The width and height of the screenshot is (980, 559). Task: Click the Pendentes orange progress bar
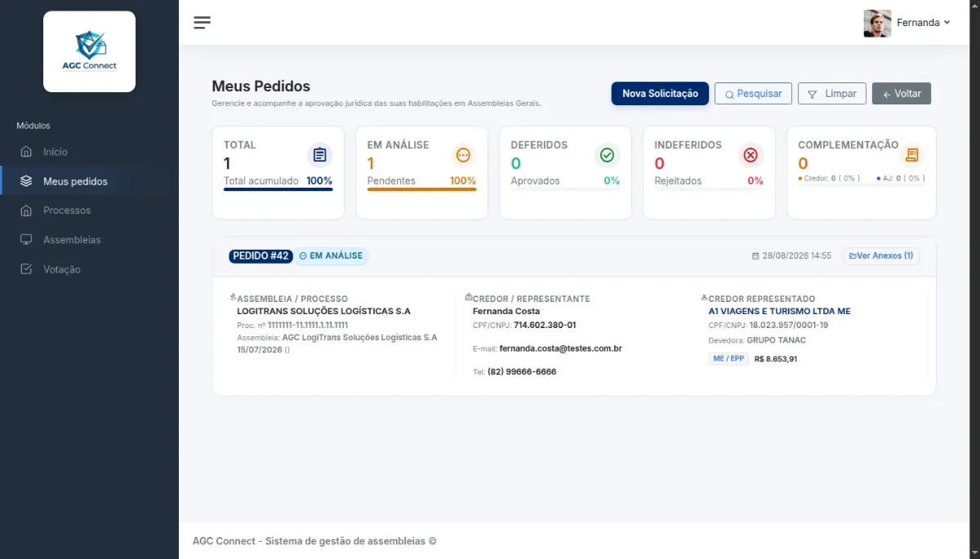[421, 189]
